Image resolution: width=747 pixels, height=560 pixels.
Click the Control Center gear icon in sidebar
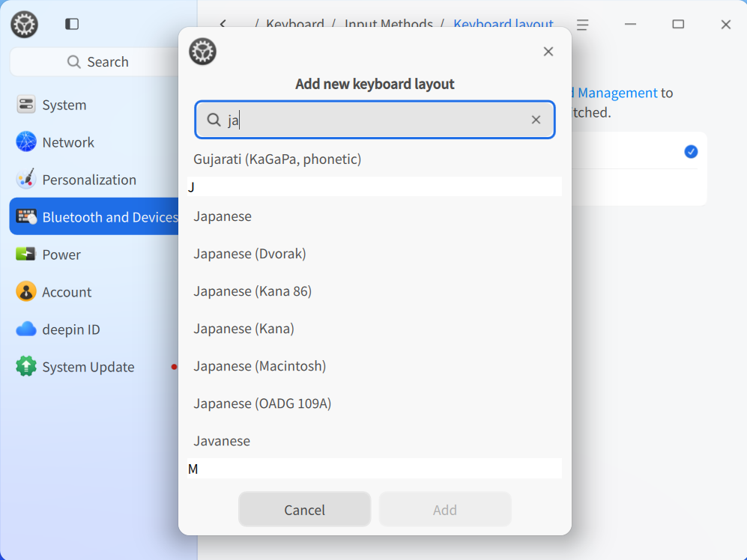(x=24, y=24)
